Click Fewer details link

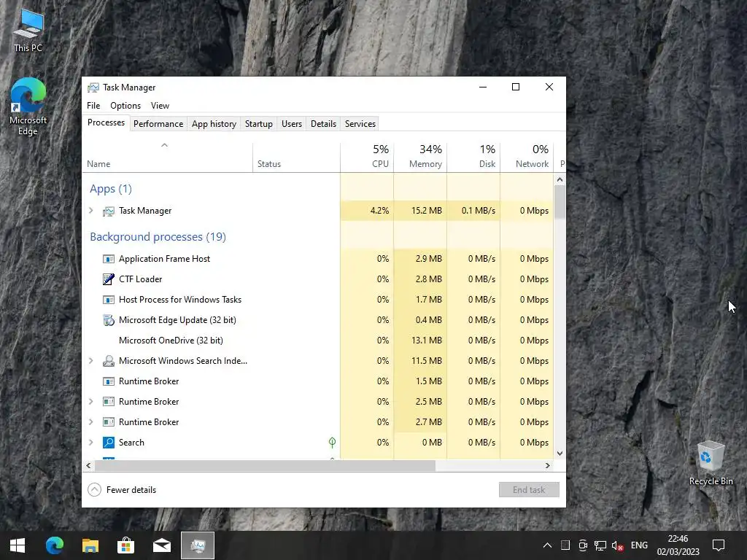click(x=131, y=490)
